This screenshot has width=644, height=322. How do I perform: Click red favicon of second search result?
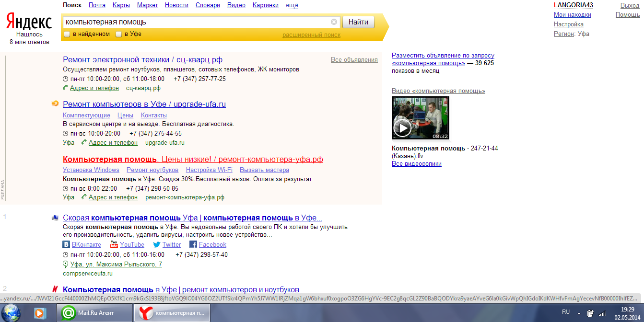tap(55, 289)
